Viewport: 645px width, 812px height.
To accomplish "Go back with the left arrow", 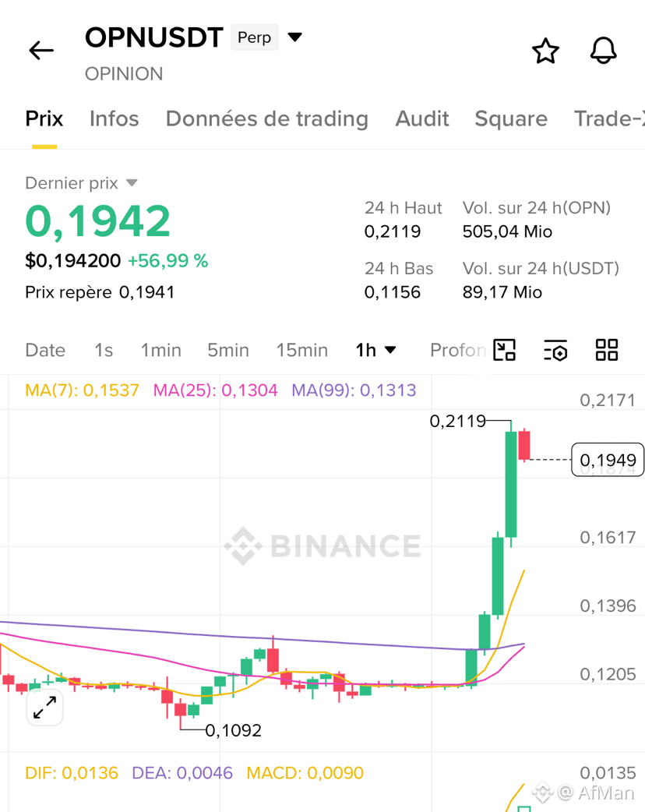I will (41, 50).
